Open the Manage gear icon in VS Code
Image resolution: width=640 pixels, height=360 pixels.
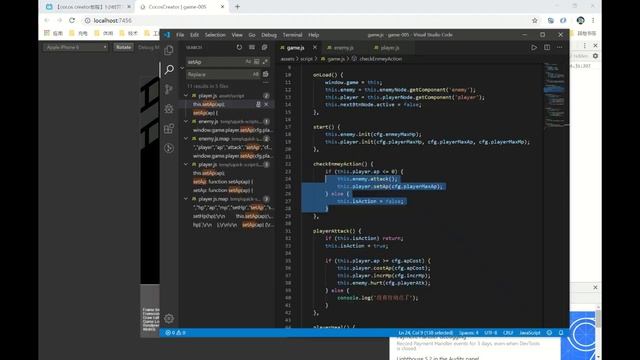169,318
